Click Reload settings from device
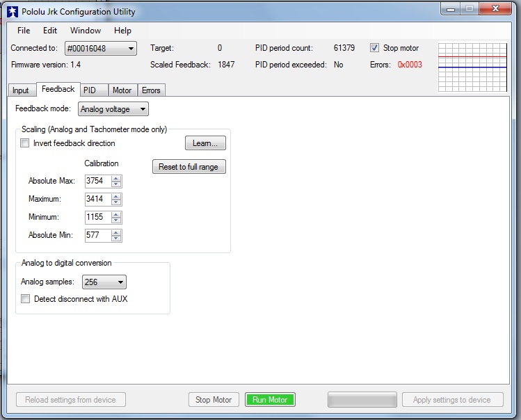Screen dimensions: 521x420 pyautogui.click(x=71, y=400)
